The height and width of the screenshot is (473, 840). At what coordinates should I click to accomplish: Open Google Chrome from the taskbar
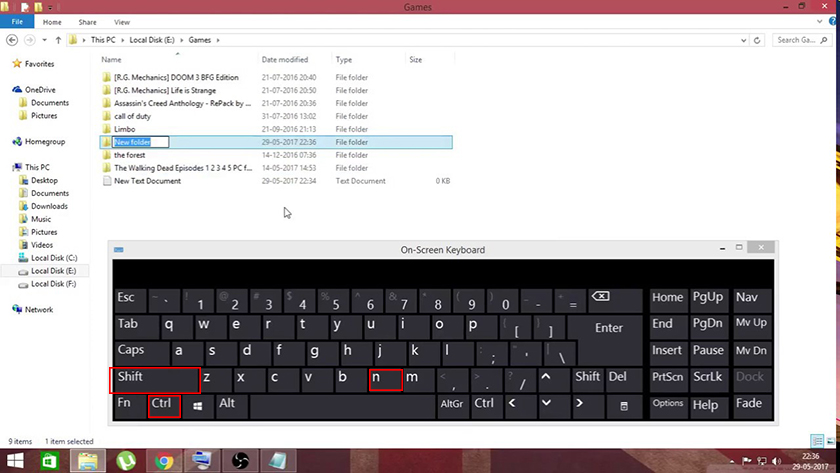(164, 460)
